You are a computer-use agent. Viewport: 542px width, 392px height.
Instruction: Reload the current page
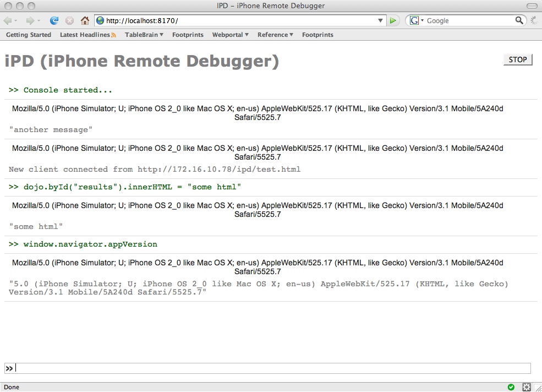[x=54, y=21]
